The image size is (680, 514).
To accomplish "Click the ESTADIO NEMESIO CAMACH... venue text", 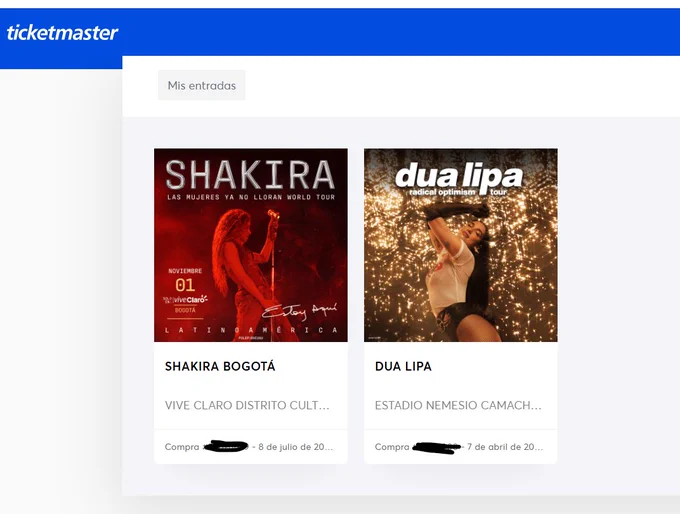I will (458, 406).
